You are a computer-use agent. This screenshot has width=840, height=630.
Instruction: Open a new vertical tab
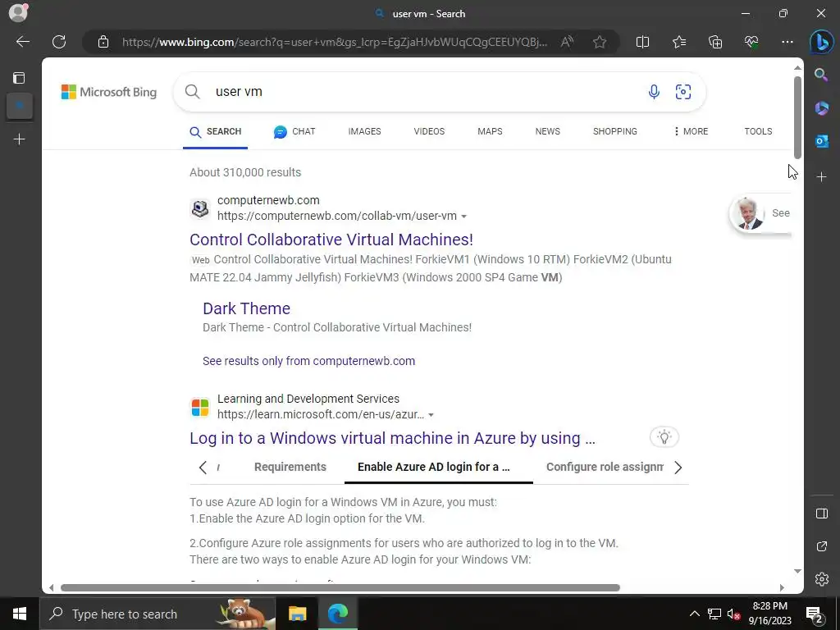[x=20, y=139]
